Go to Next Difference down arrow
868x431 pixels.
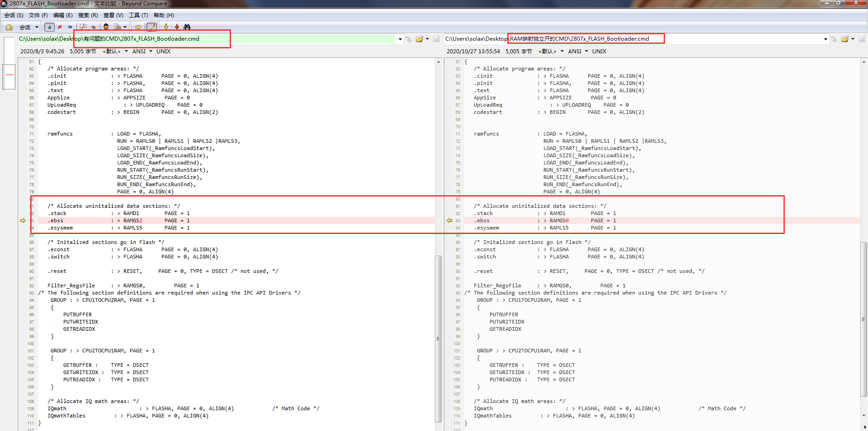166,27
